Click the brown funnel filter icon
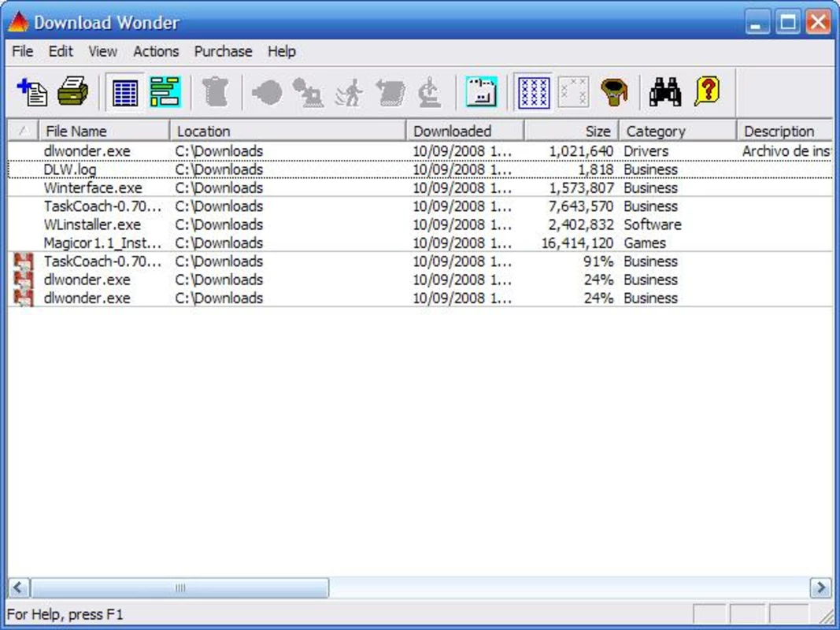840x630 pixels. 614,92
